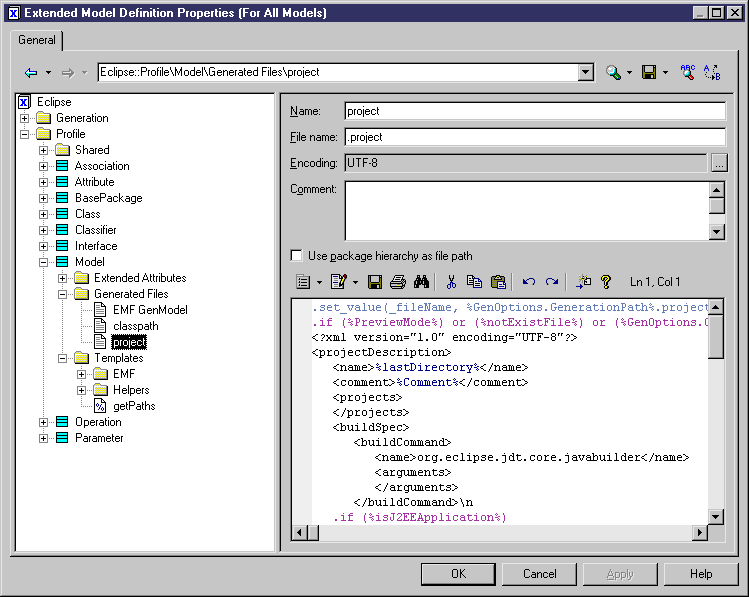749x597 pixels.
Task: Expand the Interface node
Action: pos(43,246)
